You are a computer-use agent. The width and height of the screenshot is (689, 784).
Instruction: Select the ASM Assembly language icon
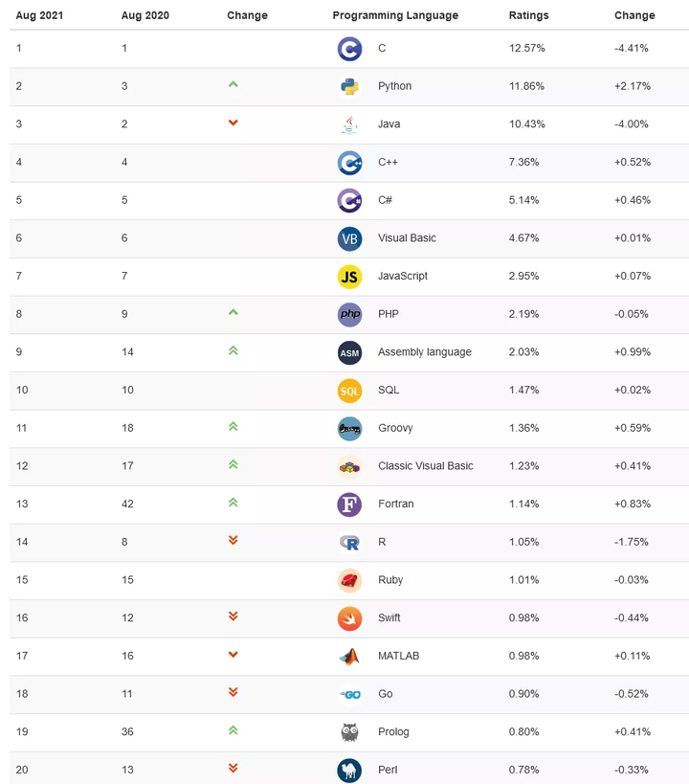[349, 352]
